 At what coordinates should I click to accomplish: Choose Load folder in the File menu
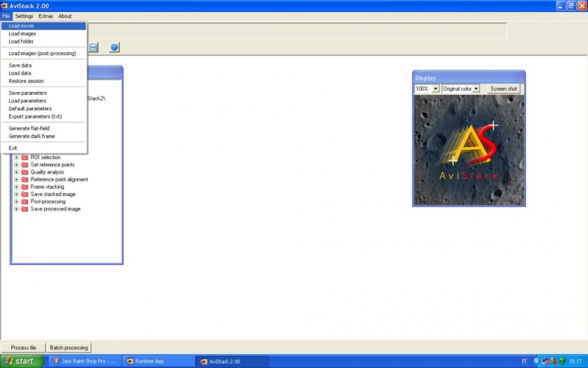click(43, 41)
